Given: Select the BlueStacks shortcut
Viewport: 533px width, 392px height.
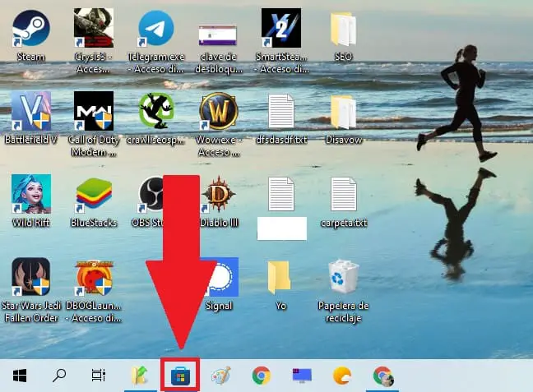Looking at the screenshot, I should (x=94, y=194).
